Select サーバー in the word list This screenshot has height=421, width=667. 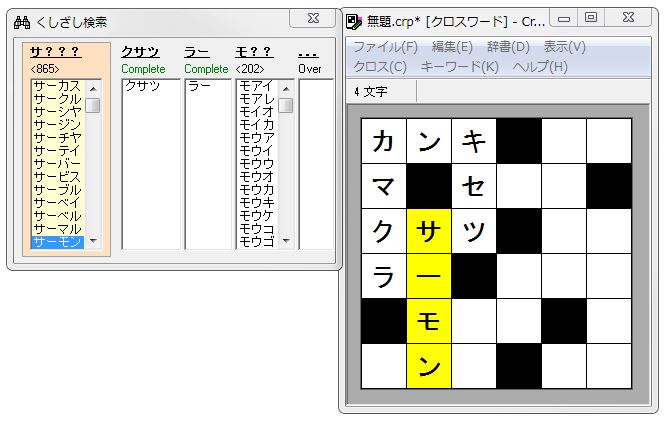pos(57,164)
